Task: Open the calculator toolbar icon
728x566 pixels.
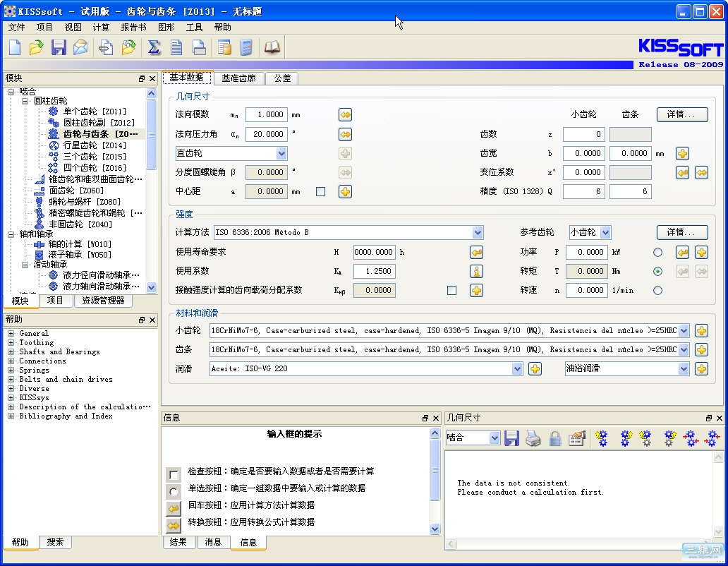Action: point(246,47)
